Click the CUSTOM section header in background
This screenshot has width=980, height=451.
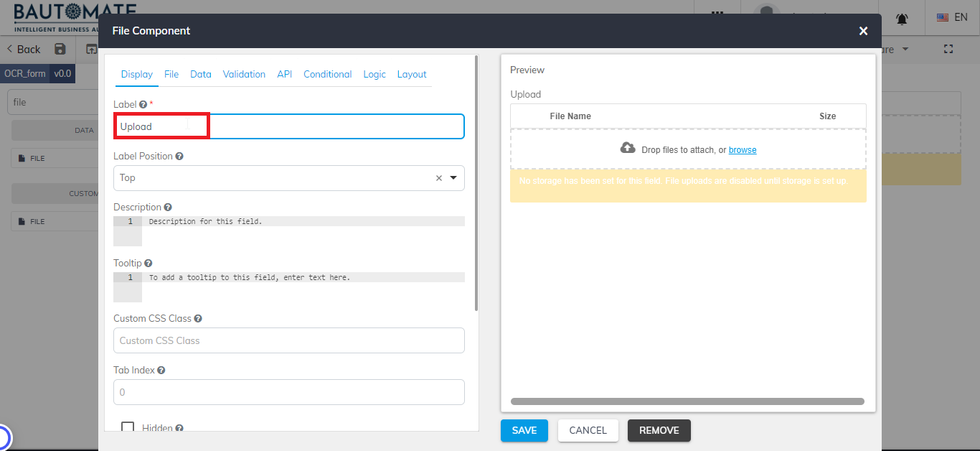click(x=55, y=194)
